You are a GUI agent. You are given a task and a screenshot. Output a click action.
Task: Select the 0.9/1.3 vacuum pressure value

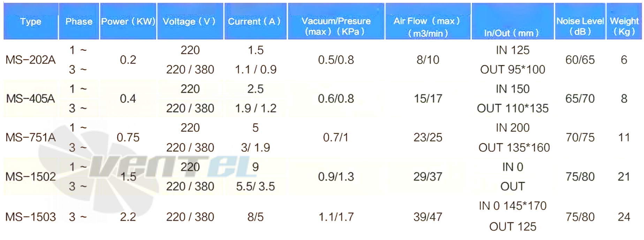coord(336,177)
